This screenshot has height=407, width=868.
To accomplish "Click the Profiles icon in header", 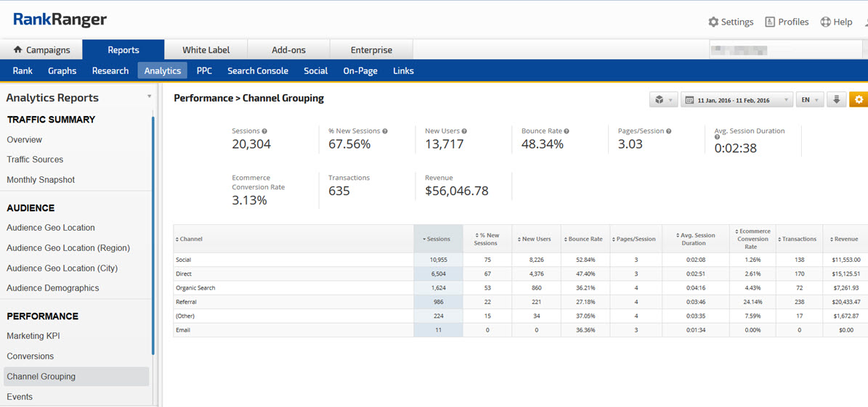I will pyautogui.click(x=770, y=22).
